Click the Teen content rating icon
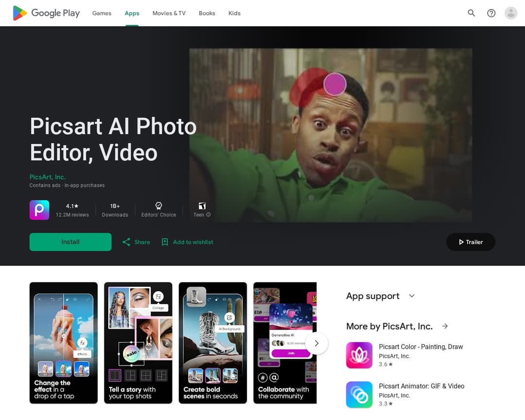The width and height of the screenshot is (525, 420). point(202,206)
